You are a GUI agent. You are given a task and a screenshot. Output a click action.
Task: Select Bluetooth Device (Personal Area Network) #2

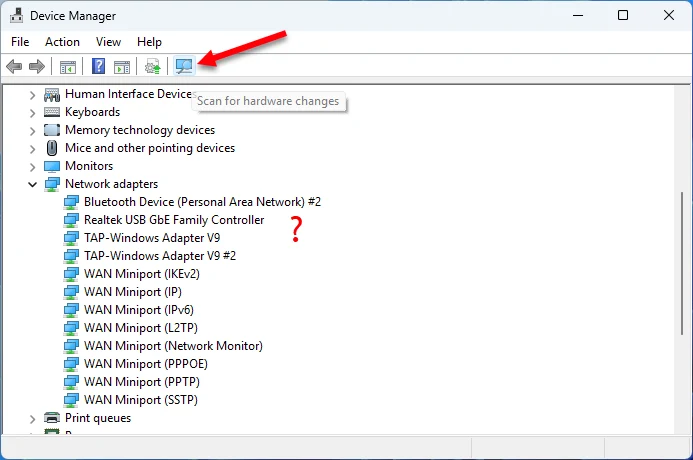(x=202, y=202)
